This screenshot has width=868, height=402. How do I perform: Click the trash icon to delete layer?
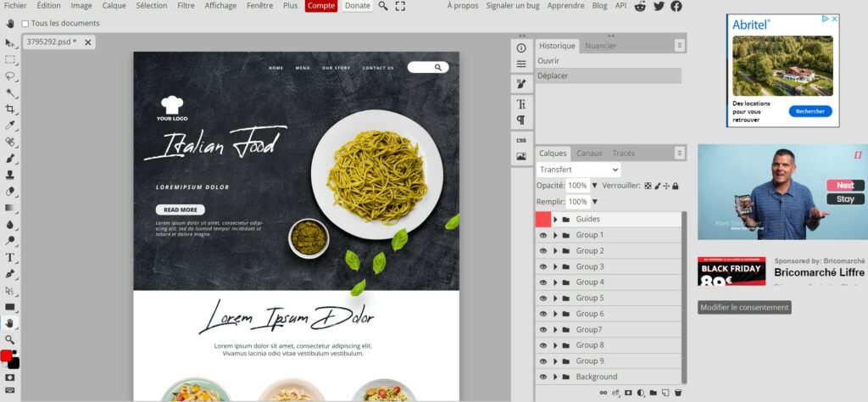coord(677,393)
